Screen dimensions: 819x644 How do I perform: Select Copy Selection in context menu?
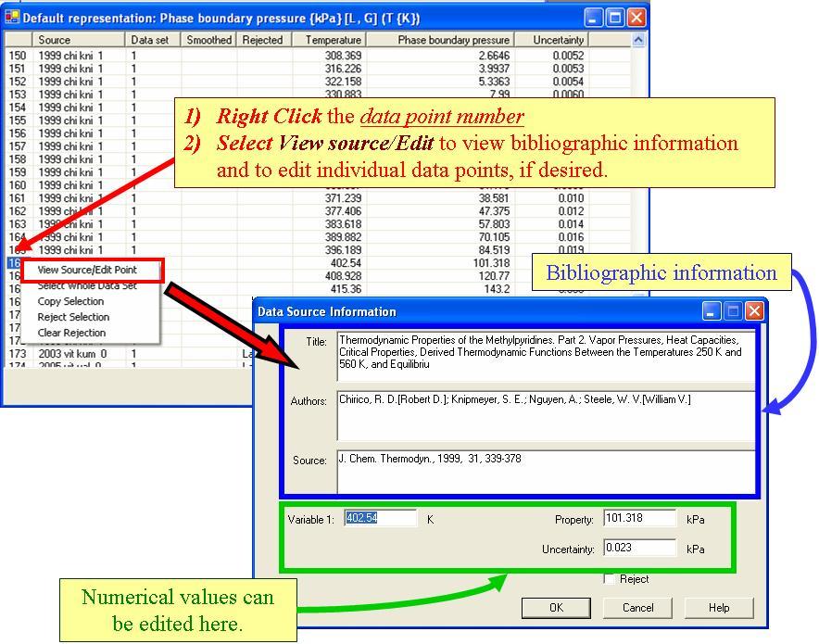tap(70, 301)
